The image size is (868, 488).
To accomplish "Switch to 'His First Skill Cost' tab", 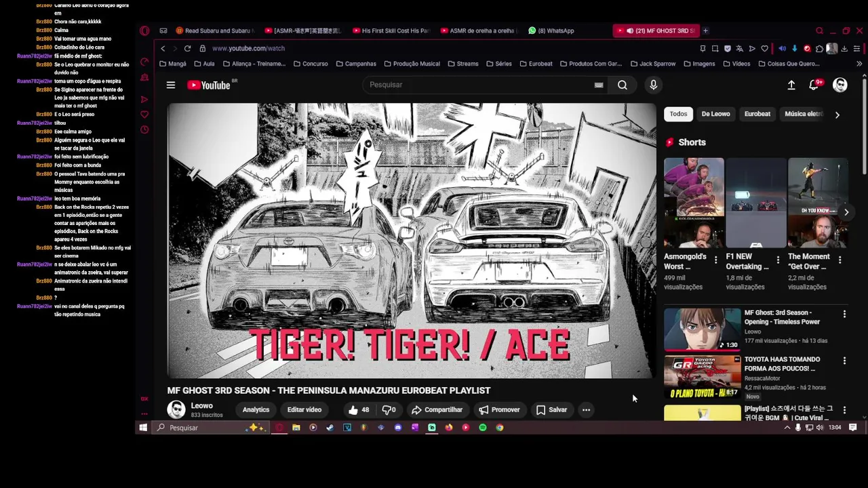I will 392,30.
